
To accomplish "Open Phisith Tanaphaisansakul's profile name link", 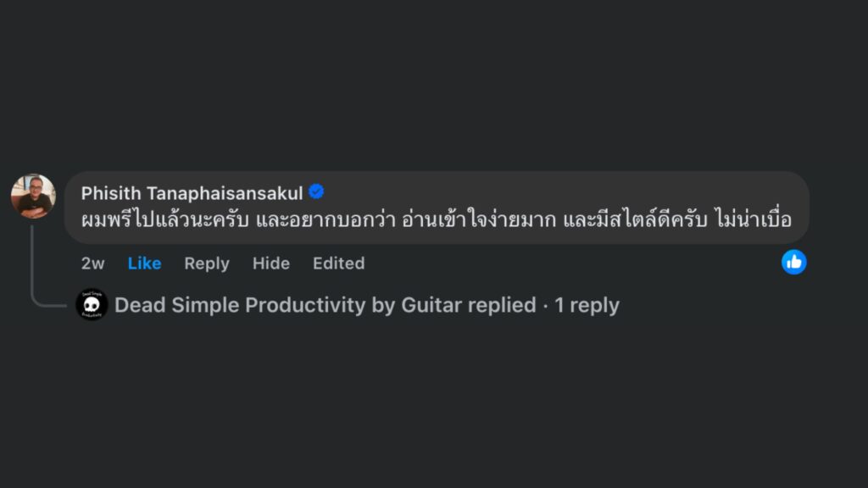I will [x=192, y=192].
